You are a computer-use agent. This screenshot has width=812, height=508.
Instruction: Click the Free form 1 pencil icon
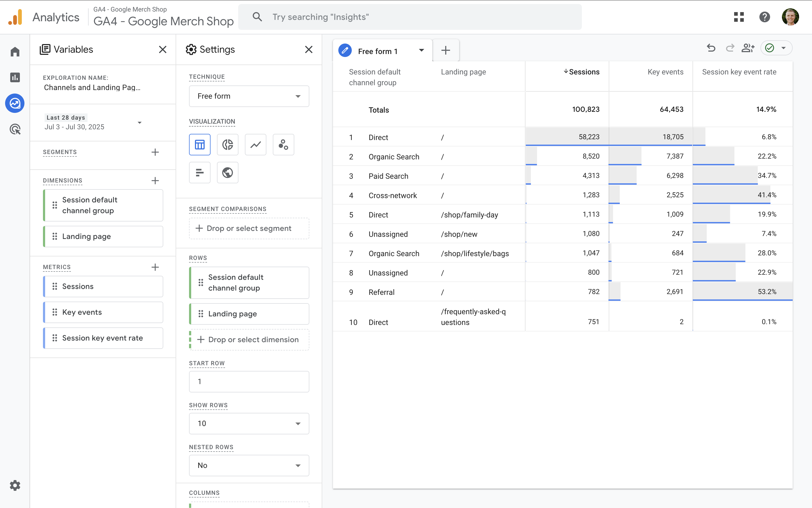[x=345, y=51]
